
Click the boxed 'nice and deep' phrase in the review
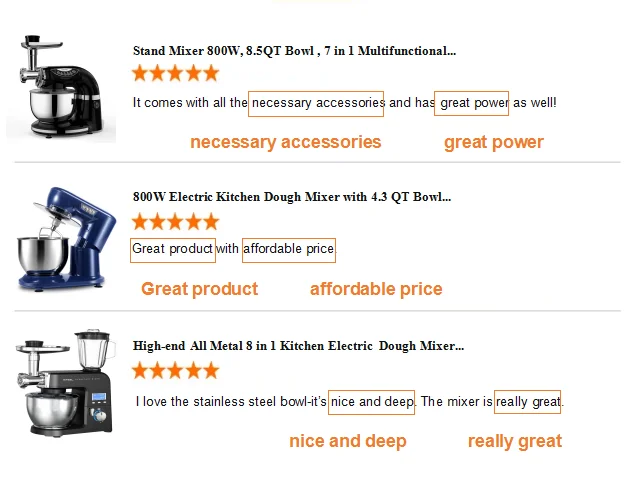371,402
